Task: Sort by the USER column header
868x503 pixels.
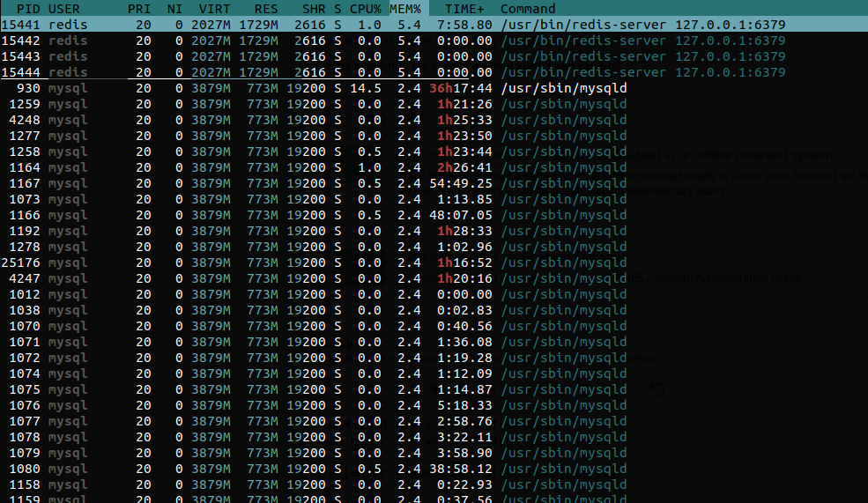Action: pos(64,9)
